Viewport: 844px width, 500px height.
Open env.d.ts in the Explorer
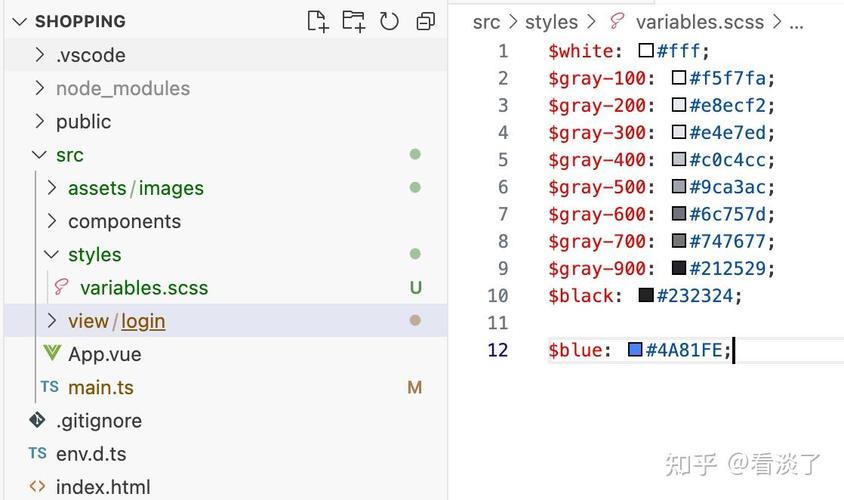point(91,453)
